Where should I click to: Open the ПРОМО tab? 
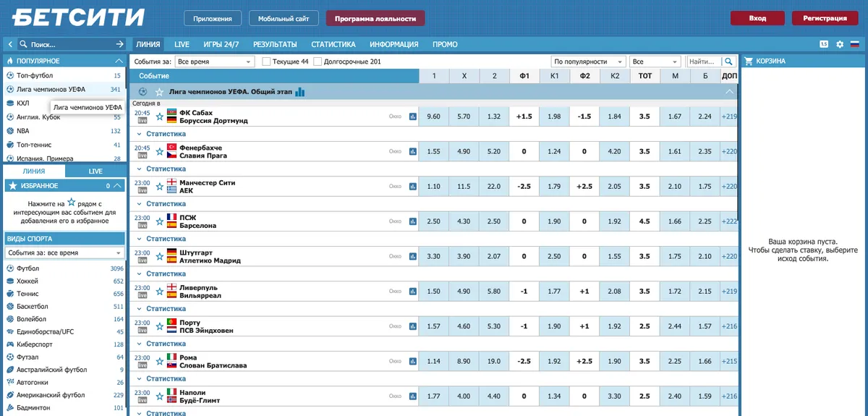(x=445, y=44)
